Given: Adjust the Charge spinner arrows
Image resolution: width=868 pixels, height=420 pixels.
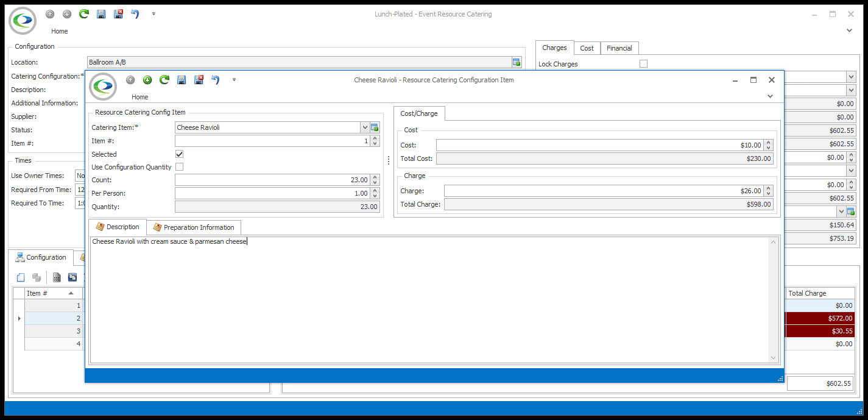Looking at the screenshot, I should coord(769,191).
